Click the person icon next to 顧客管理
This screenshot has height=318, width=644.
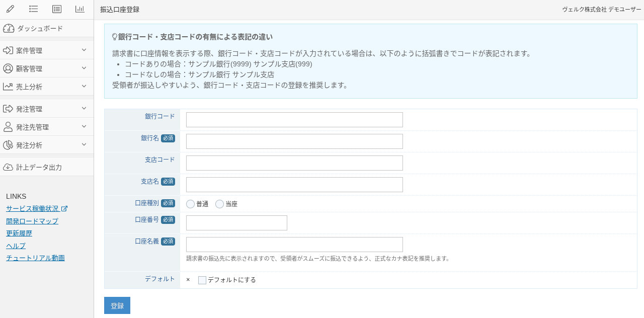(x=8, y=68)
